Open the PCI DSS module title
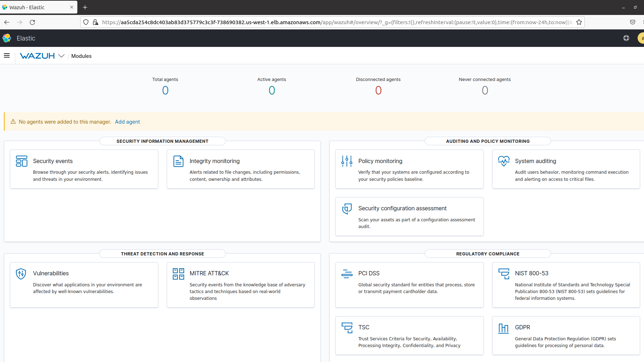This screenshot has width=644, height=362. click(x=369, y=273)
